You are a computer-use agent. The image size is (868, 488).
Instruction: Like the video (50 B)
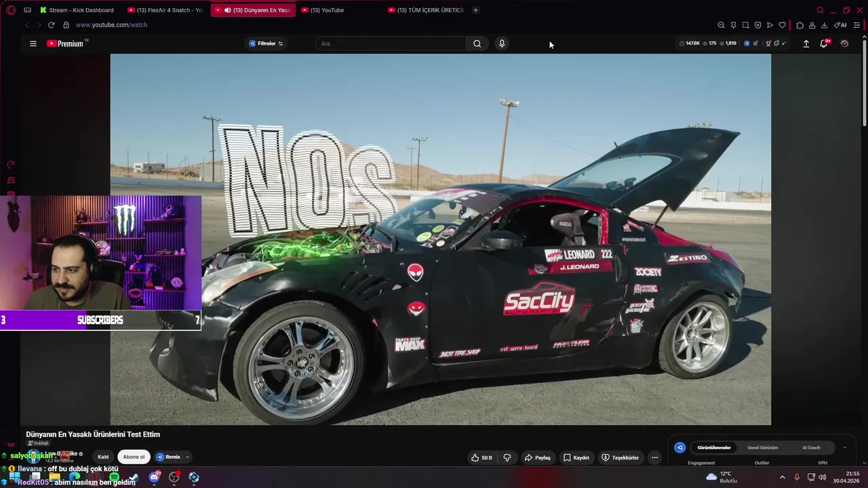(x=481, y=457)
